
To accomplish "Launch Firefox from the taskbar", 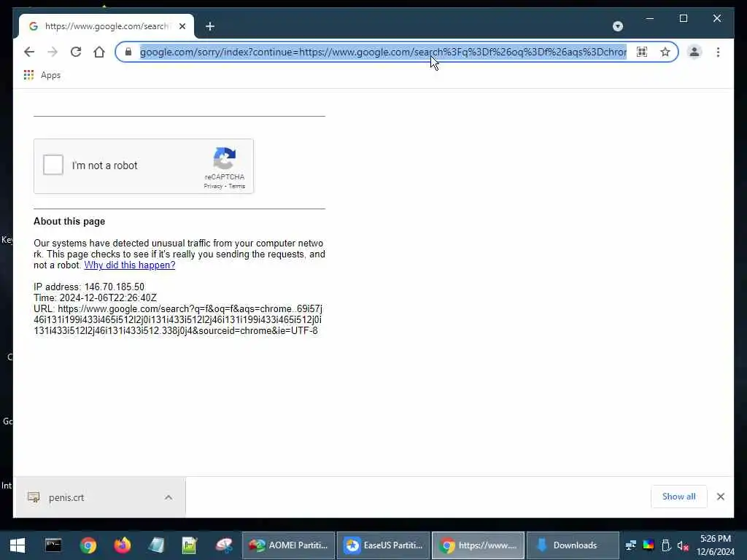I will [122, 545].
